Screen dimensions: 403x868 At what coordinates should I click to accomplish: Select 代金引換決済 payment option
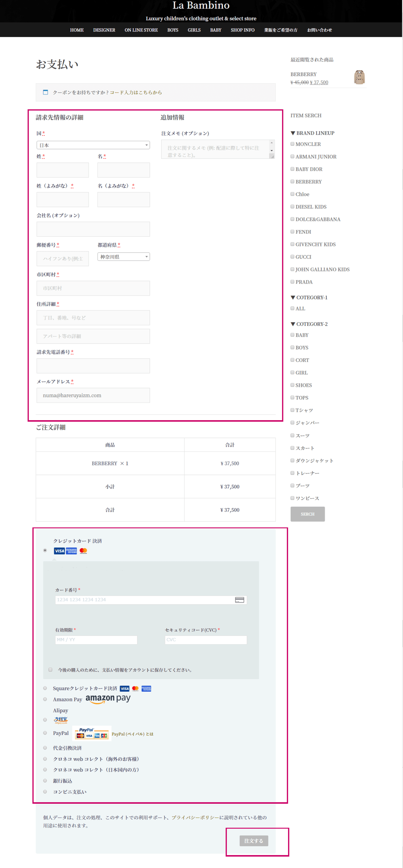point(45,748)
